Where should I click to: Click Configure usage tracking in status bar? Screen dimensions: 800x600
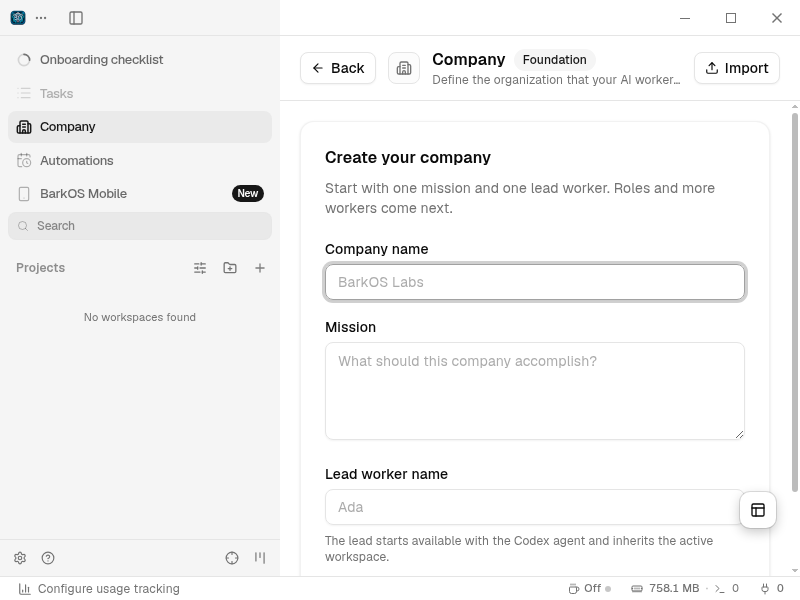tap(99, 589)
